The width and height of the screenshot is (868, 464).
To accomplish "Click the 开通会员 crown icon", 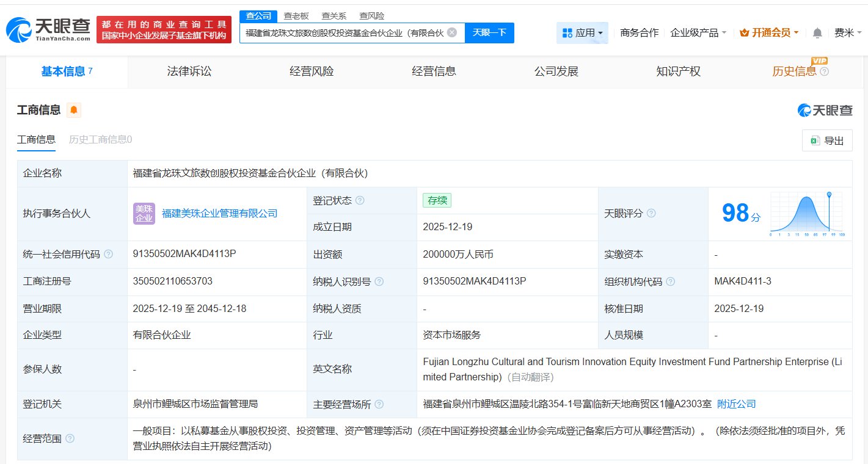I will (x=746, y=32).
